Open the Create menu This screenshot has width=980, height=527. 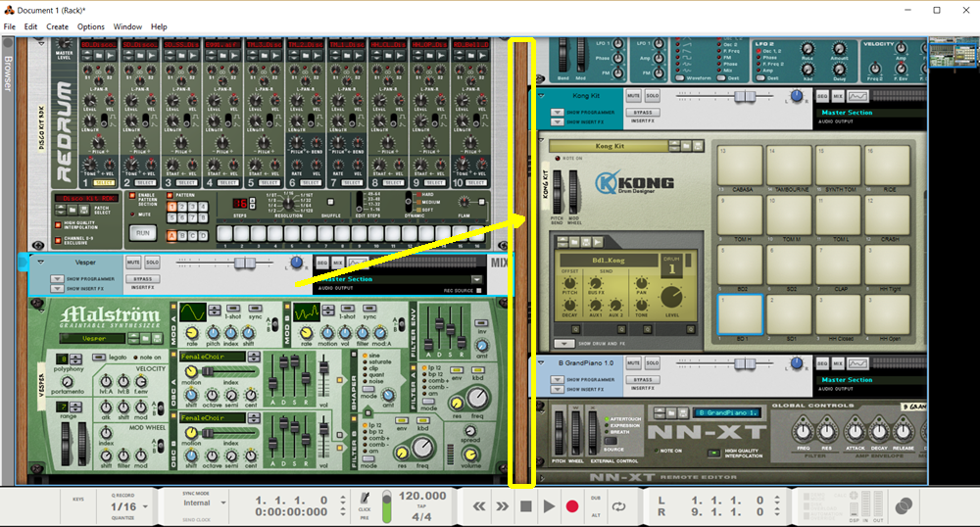(x=58, y=26)
